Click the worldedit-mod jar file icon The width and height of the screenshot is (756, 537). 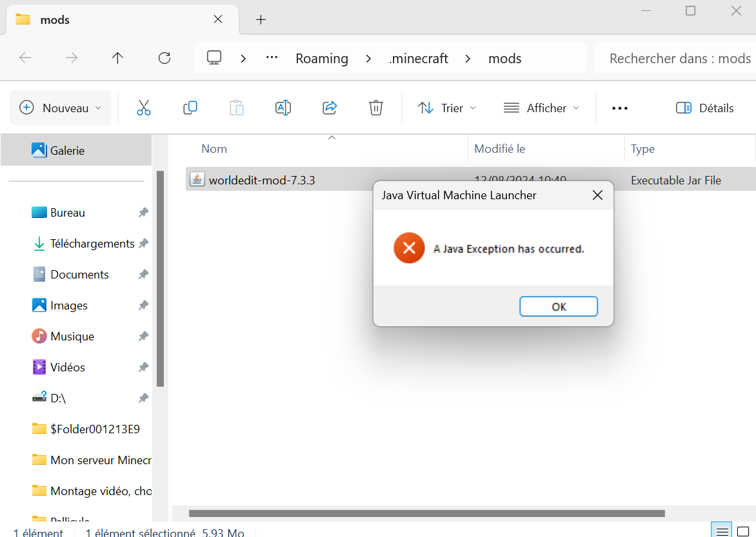[197, 179]
